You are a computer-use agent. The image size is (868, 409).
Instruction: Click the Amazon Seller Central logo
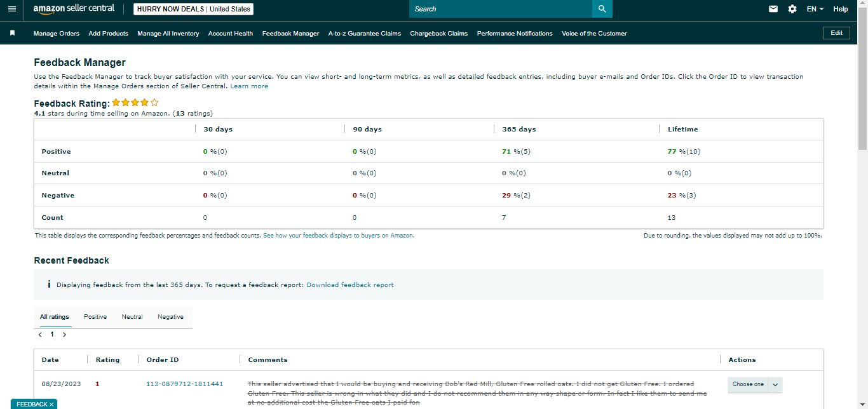click(x=74, y=9)
